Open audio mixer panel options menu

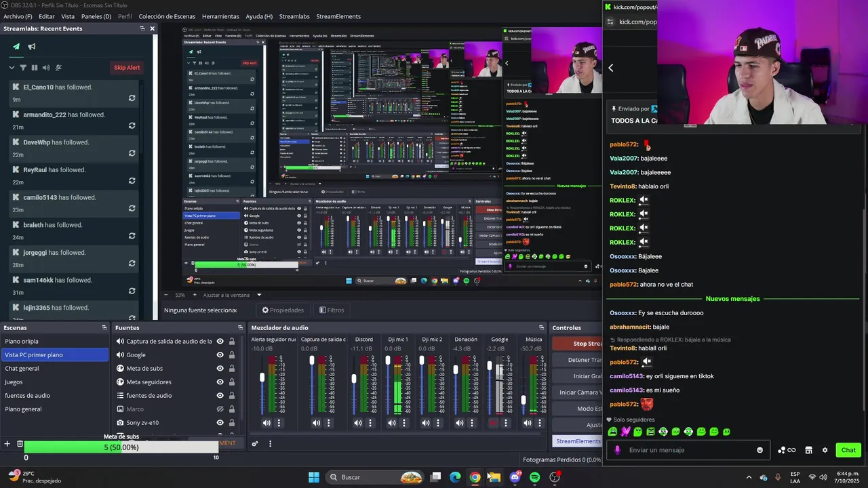pyautogui.click(x=270, y=444)
